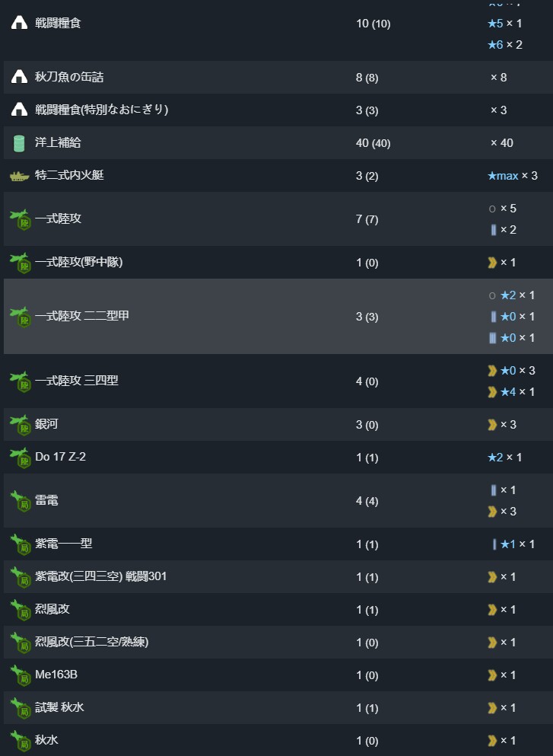Click the tank icon for 特二式内火艇
553x756 pixels.
[x=19, y=177]
